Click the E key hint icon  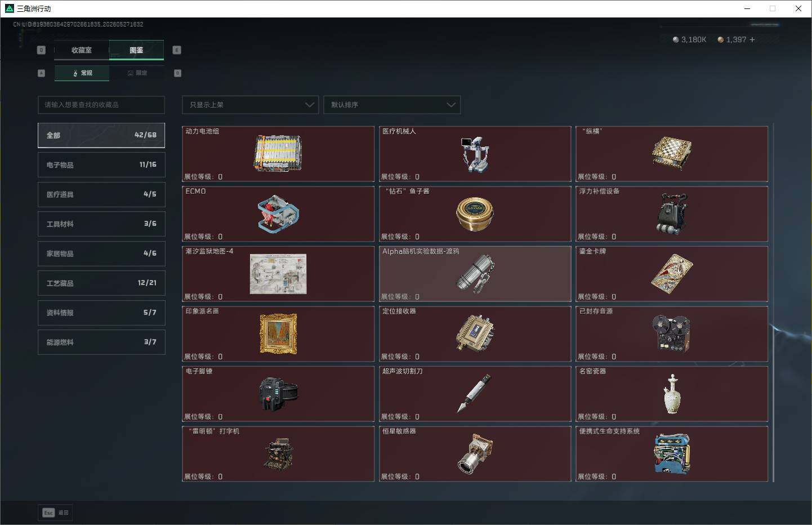pos(176,50)
